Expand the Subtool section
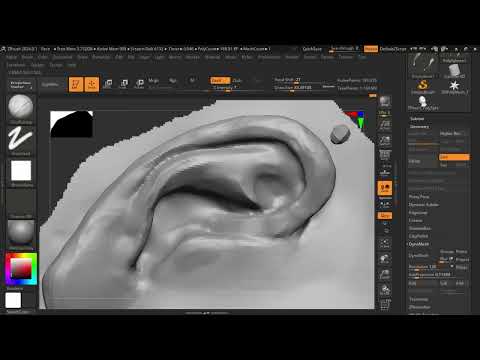Image resolution: width=480 pixels, height=360 pixels. 417,119
